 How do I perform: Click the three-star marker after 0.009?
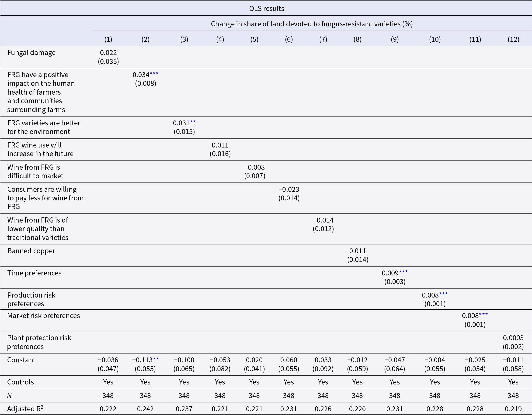pos(403,272)
